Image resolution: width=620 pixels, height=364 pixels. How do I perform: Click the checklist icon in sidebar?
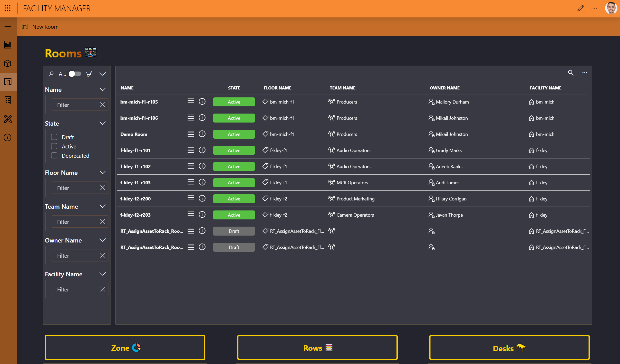click(x=8, y=100)
